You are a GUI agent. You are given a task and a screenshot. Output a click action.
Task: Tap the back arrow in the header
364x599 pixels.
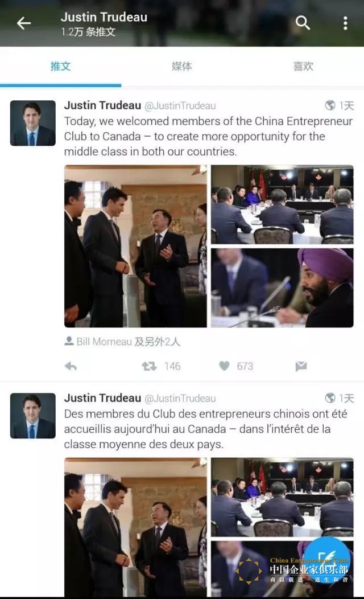click(24, 23)
